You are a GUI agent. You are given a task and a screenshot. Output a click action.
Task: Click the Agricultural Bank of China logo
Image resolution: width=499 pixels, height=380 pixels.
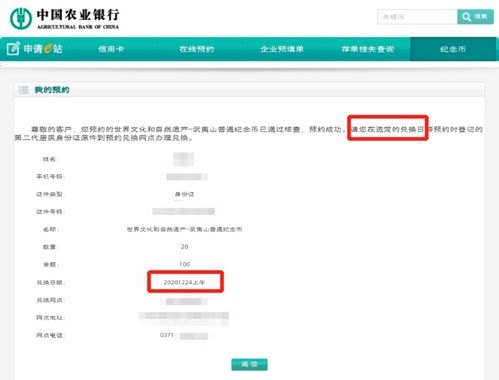[x=65, y=18]
